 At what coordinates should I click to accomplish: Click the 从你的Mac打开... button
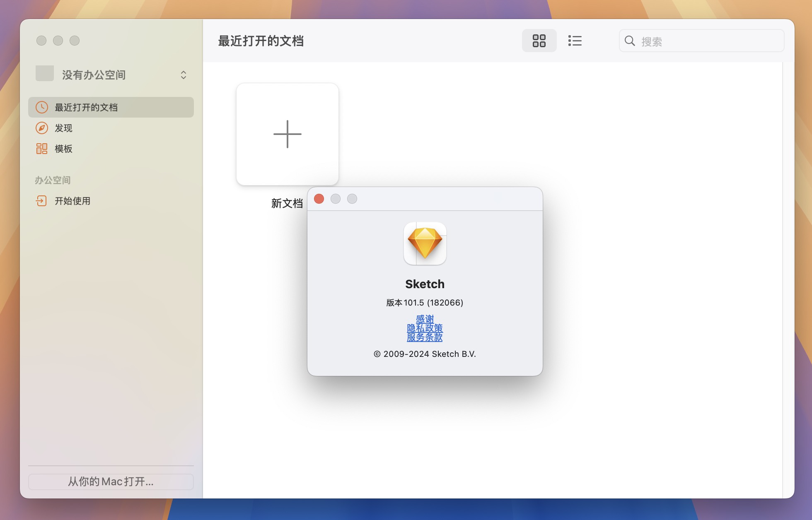coord(111,481)
